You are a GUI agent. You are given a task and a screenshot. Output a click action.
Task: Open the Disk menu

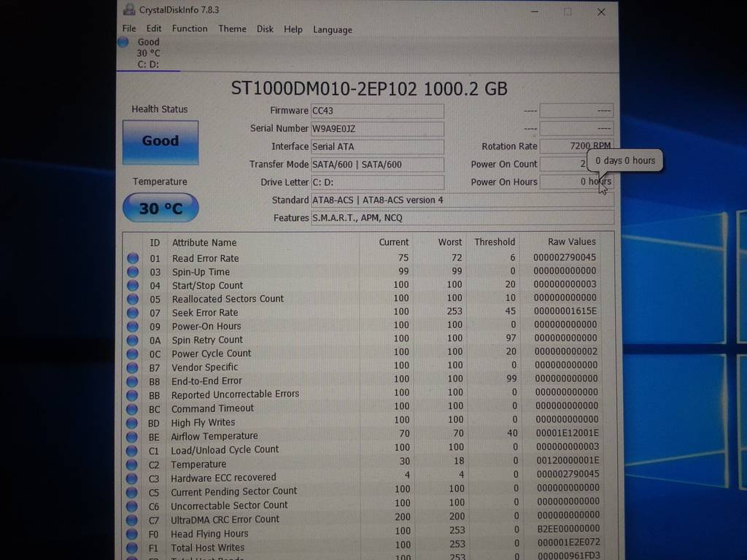click(265, 29)
